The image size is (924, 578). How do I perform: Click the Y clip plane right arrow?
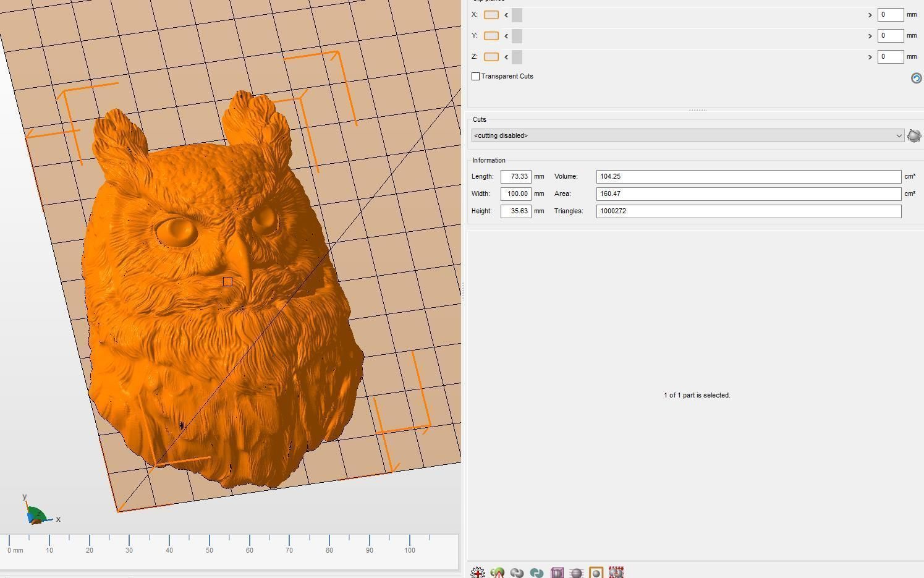point(870,36)
